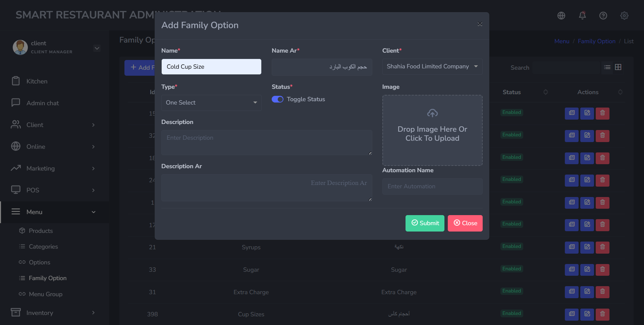
Task: Expand the Client sidebar submenu
Action: coord(93,125)
